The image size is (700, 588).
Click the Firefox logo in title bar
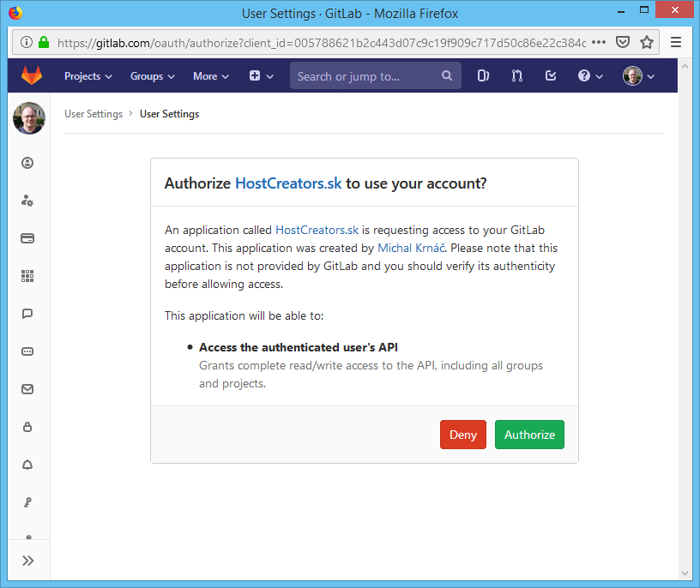tap(15, 13)
